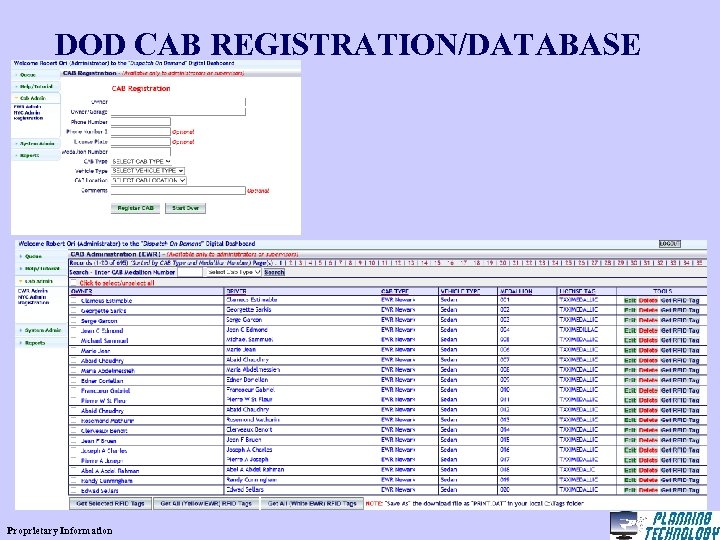Go to page 5 of records

(x=321, y=263)
